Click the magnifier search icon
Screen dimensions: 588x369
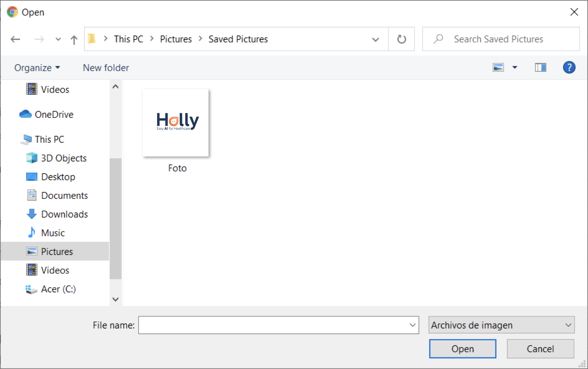point(438,39)
